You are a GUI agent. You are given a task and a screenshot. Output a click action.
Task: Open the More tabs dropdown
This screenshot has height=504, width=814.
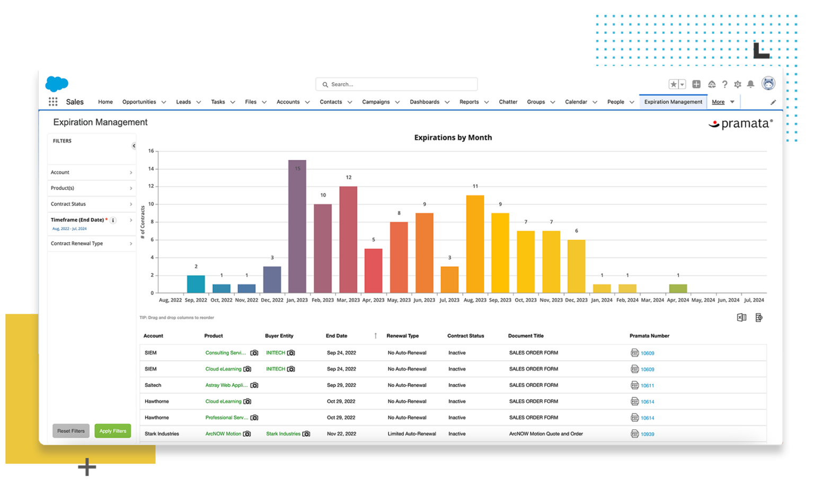tap(722, 102)
